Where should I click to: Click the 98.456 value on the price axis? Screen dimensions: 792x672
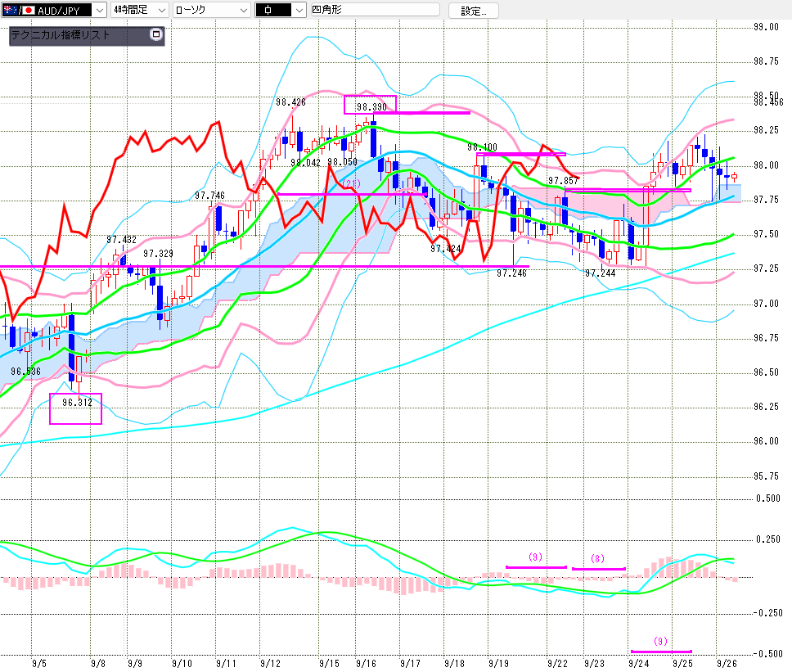tap(768, 101)
